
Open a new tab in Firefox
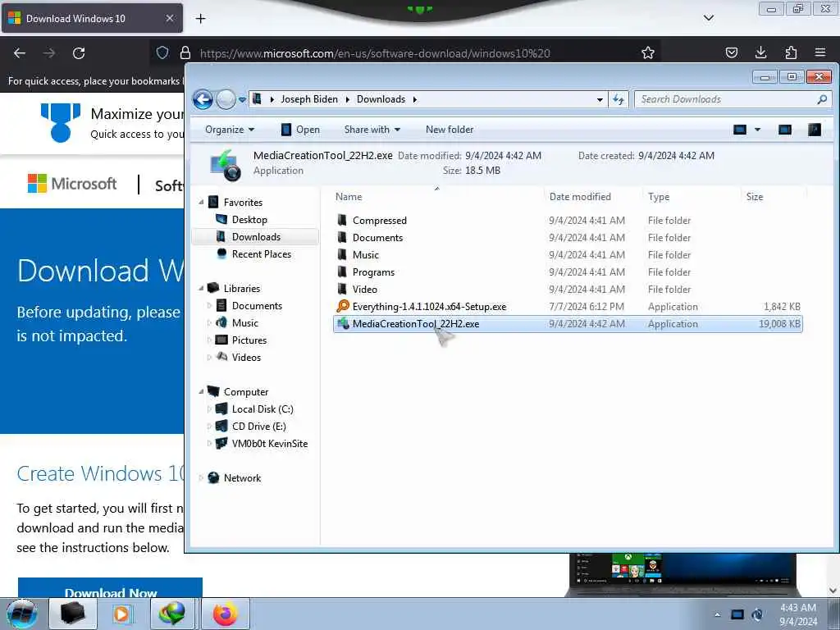[200, 19]
